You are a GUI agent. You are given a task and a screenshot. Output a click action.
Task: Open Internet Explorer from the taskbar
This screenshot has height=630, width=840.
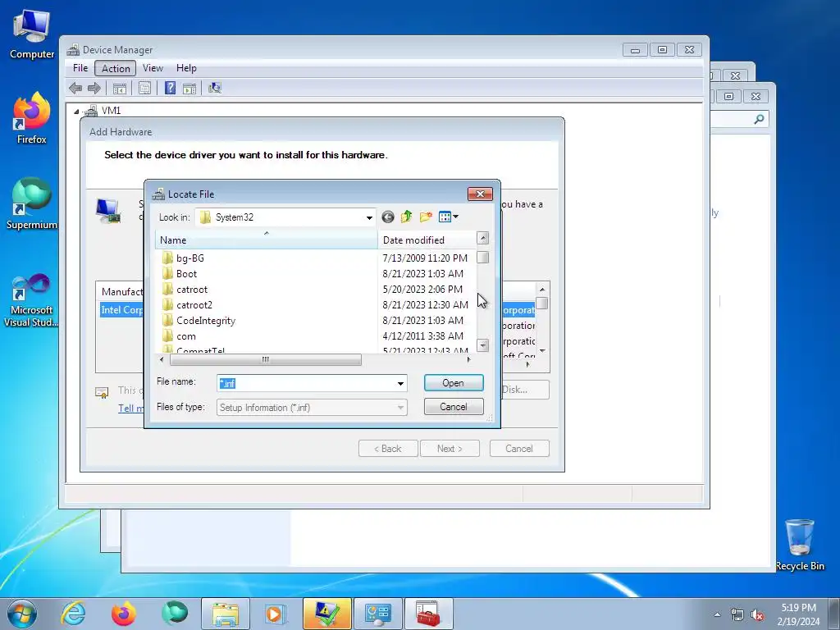click(73, 614)
